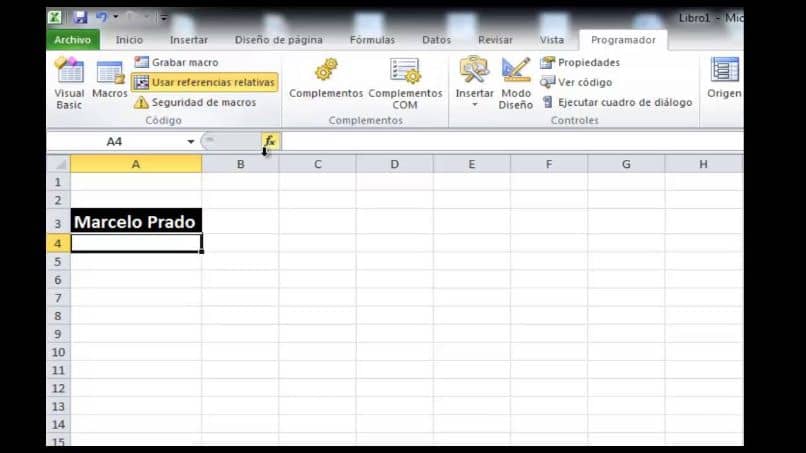Click the Insert Function fx button
The height and width of the screenshot is (453, 806).
click(x=270, y=141)
